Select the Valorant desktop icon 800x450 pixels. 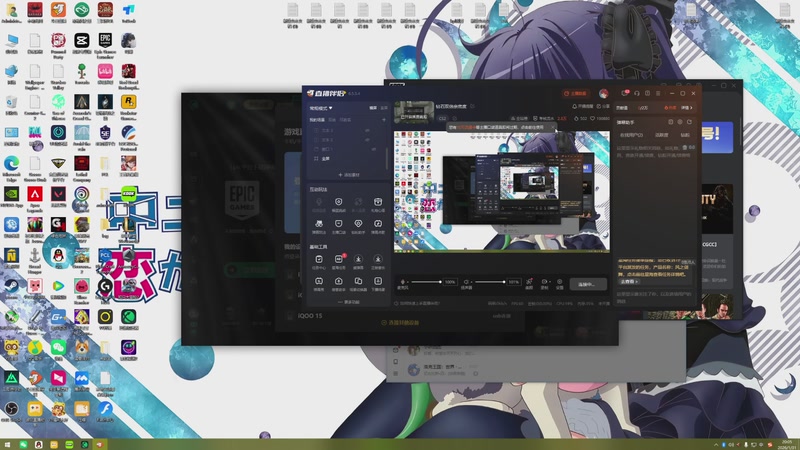pos(58,194)
